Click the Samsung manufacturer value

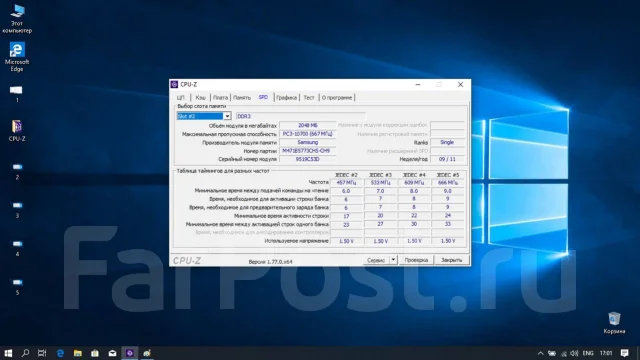[x=307, y=142]
